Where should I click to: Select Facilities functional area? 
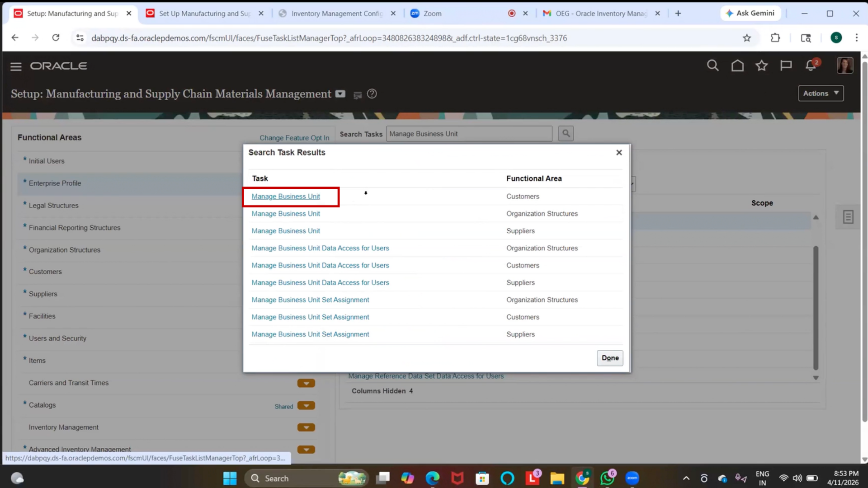point(42,316)
